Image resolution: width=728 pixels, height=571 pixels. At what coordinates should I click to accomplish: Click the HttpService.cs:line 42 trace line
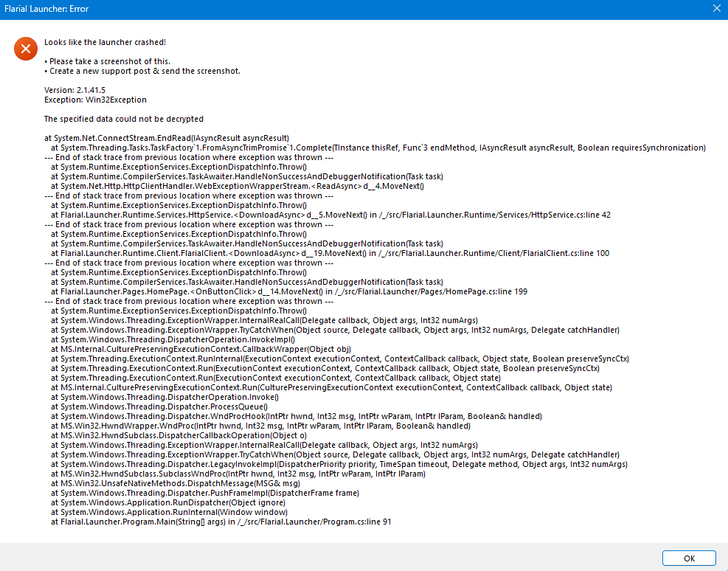[x=330, y=215]
